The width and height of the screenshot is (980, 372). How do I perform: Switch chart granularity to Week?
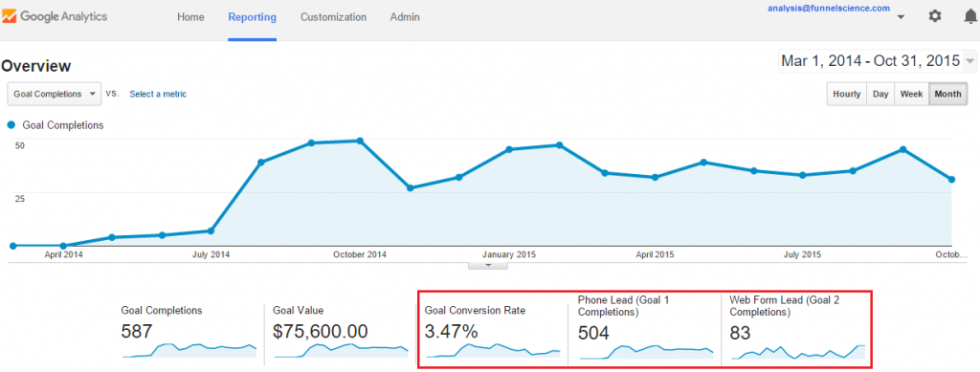[911, 95]
